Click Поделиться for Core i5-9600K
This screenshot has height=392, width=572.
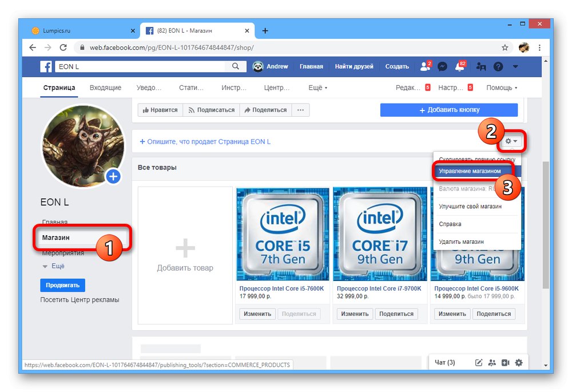[494, 314]
